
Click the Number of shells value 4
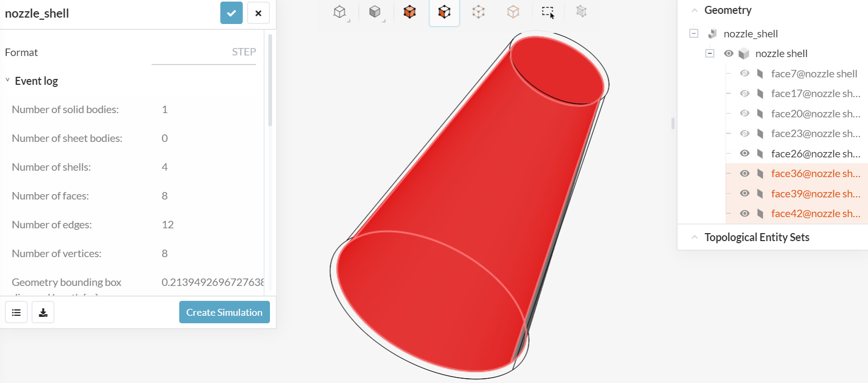165,167
